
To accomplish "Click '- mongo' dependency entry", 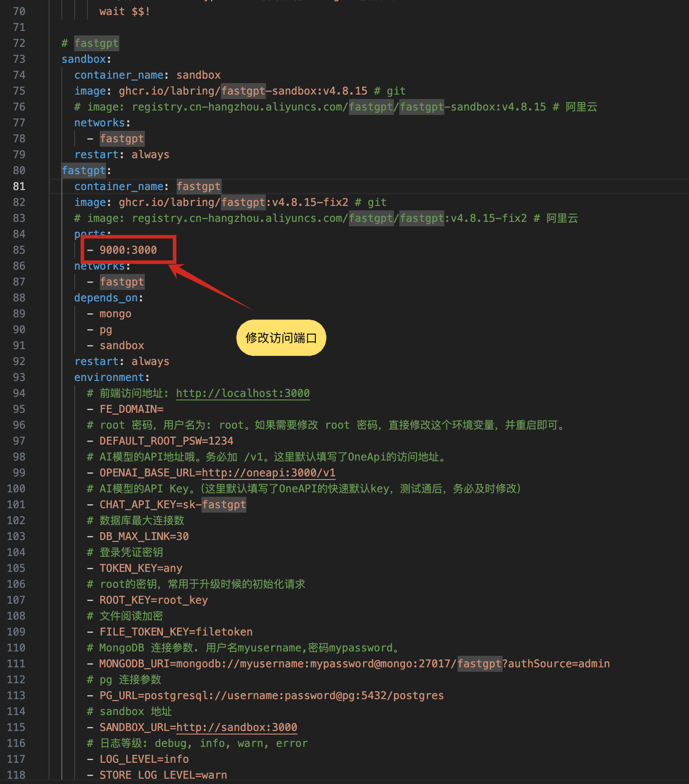I will click(109, 314).
